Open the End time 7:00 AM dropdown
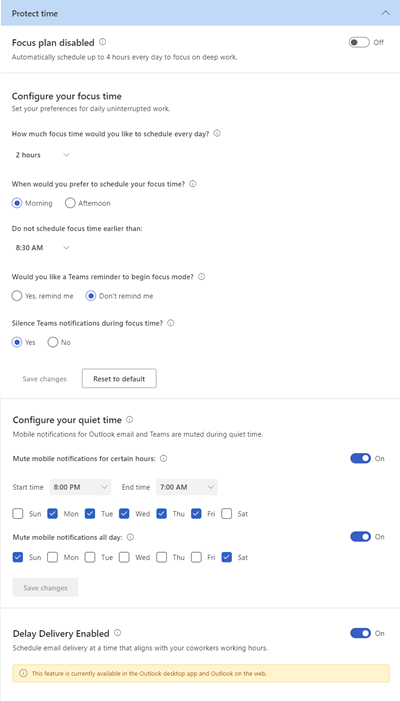The width and height of the screenshot is (400, 701). (x=187, y=487)
